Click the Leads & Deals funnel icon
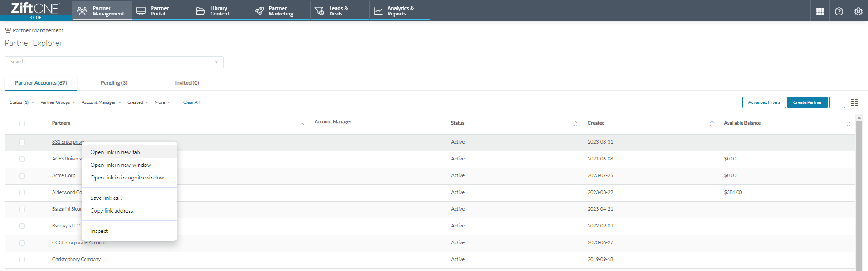Viewport: 868px width, 271px height. coord(319,11)
